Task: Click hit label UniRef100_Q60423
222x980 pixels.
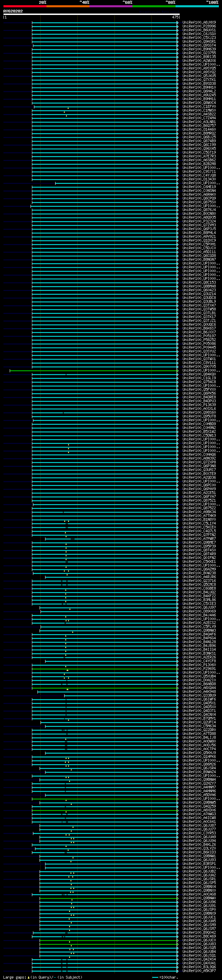Action: pos(199,290)
